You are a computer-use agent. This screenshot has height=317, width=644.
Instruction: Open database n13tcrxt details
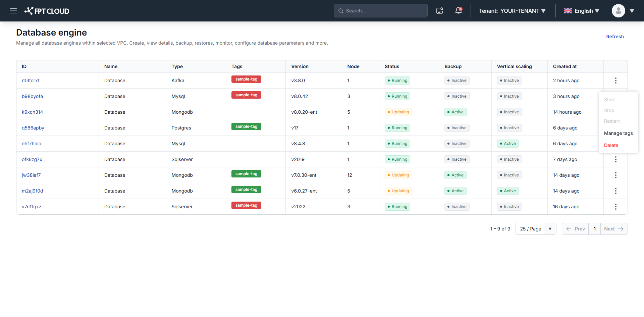pos(31,81)
